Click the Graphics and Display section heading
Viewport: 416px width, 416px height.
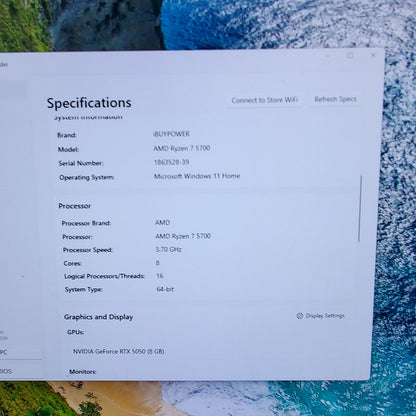(99, 317)
